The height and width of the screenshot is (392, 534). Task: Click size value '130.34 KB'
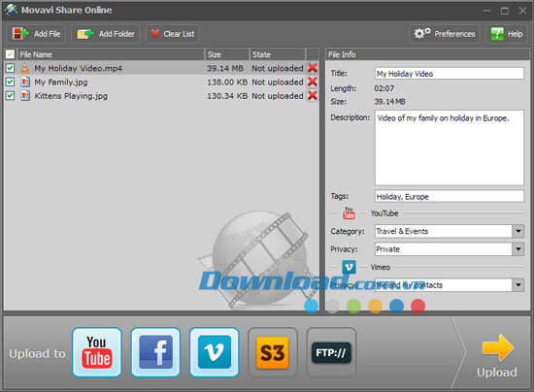click(227, 96)
